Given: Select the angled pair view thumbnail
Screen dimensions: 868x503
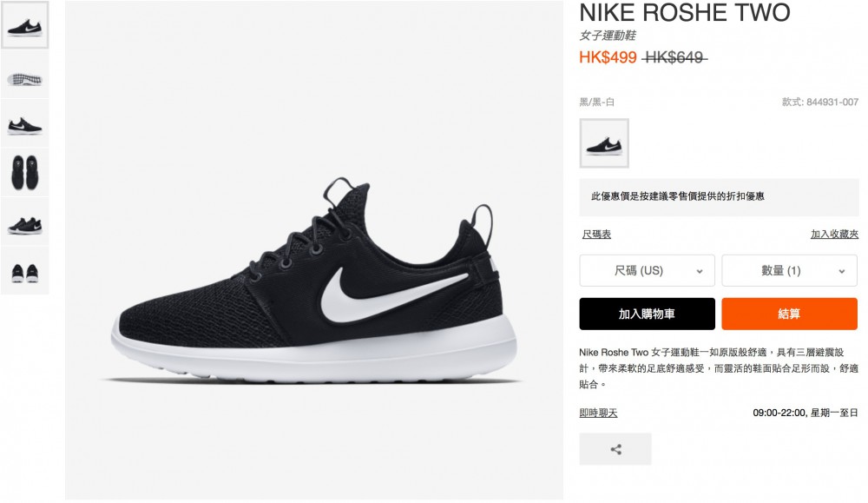Looking at the screenshot, I should click(x=25, y=222).
